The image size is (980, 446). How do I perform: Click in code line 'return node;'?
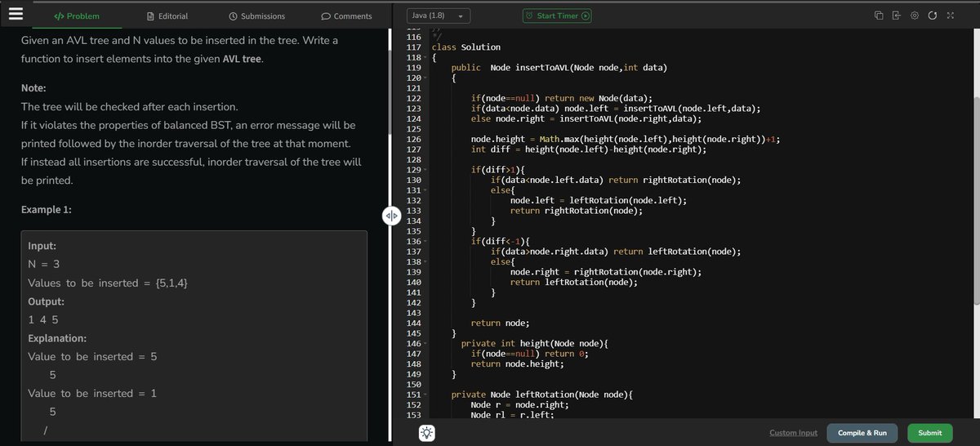[500, 323]
